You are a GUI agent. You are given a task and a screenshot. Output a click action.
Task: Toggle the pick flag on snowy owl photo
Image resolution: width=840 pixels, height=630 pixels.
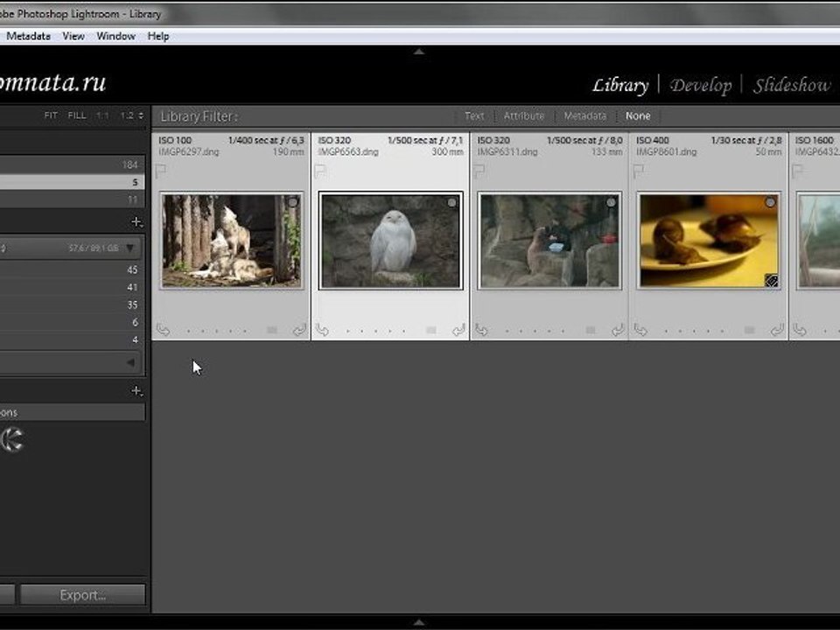[x=320, y=171]
